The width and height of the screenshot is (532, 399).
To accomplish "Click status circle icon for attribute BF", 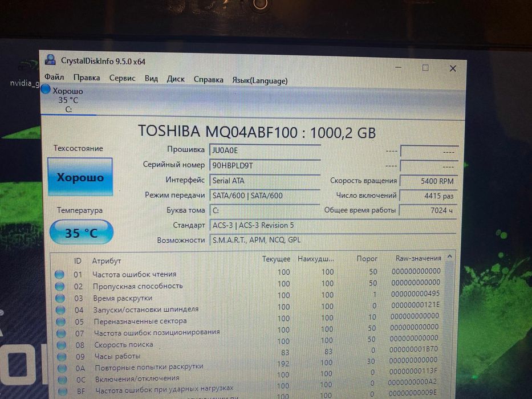I will pyautogui.click(x=63, y=391).
